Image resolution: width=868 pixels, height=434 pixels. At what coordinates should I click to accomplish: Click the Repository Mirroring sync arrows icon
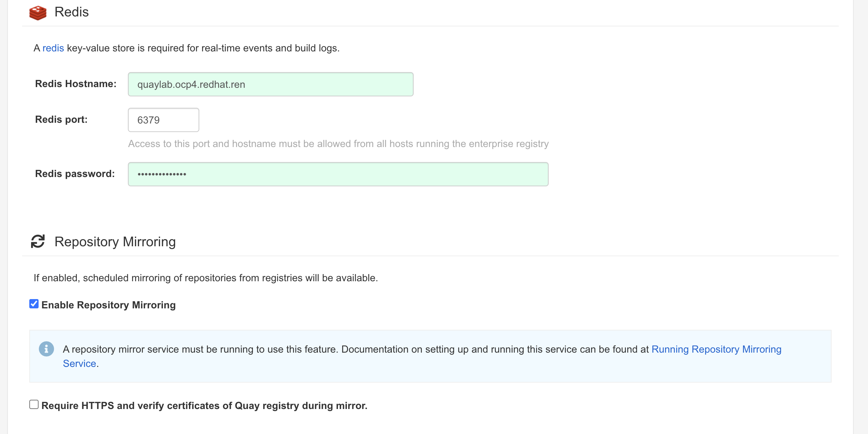pyautogui.click(x=38, y=242)
